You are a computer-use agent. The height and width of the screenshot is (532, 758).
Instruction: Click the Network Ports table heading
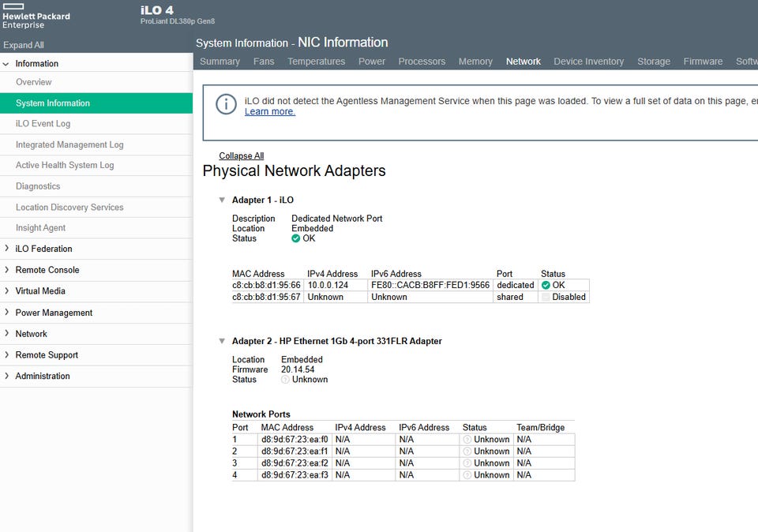click(261, 414)
